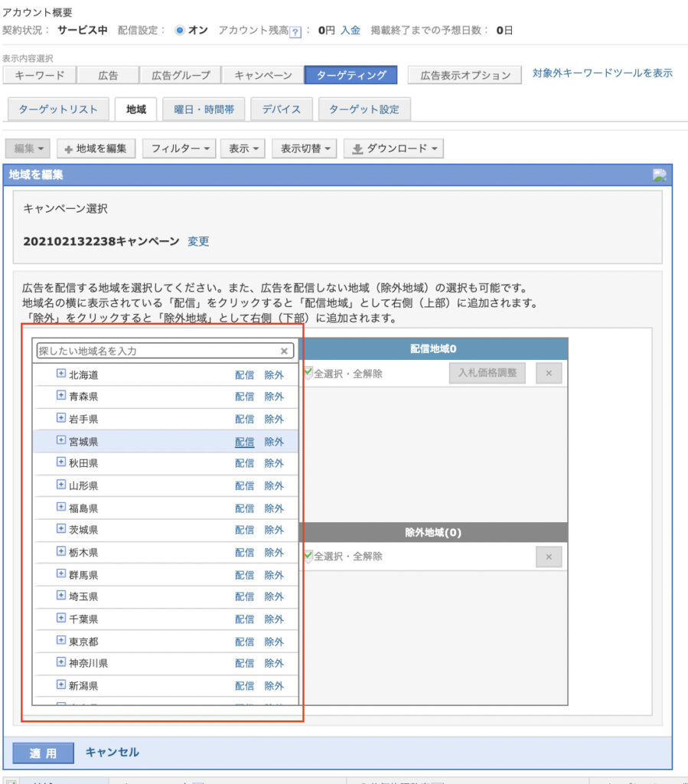Viewport: 688px width, 784px height.
Task: Toggle 全選択・全解除 checkbox under 除外地域
Action: pos(308,557)
